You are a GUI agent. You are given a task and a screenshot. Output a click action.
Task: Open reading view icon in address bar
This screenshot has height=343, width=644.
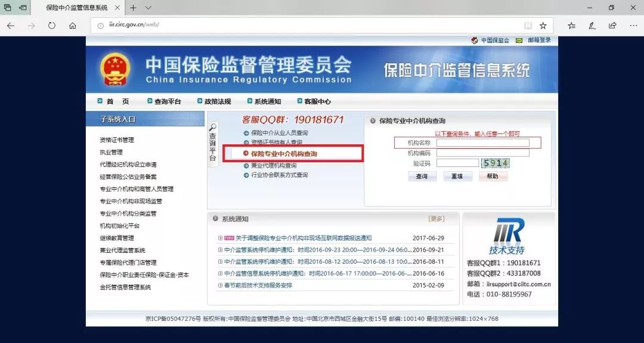point(528,26)
